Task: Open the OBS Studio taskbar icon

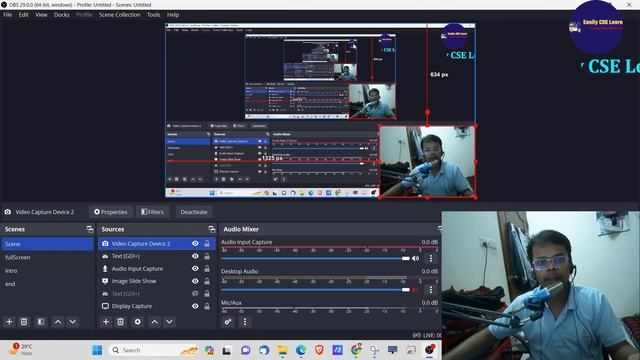Action: click(x=429, y=350)
